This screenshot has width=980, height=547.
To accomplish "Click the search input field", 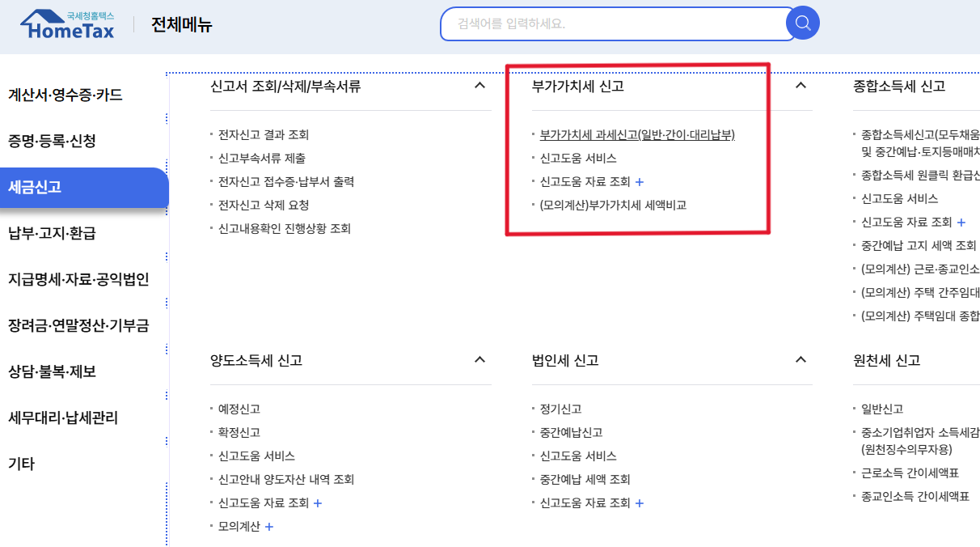I will point(606,23).
